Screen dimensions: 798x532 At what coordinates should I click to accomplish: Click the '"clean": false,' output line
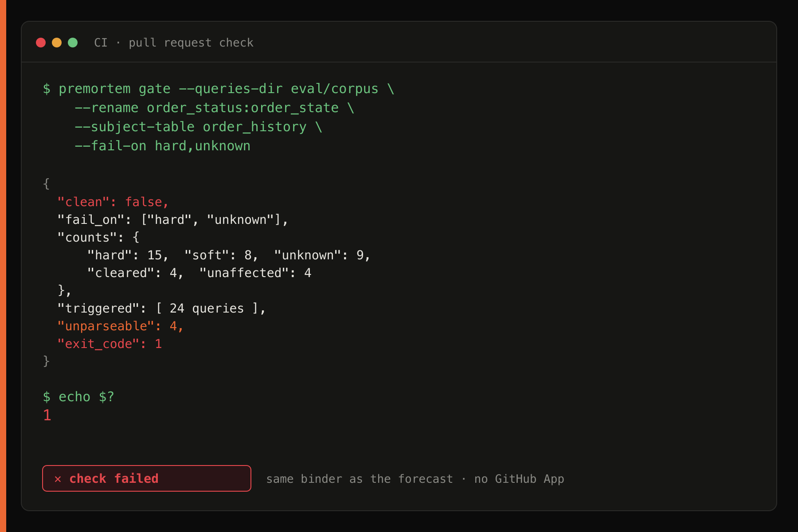tap(113, 202)
